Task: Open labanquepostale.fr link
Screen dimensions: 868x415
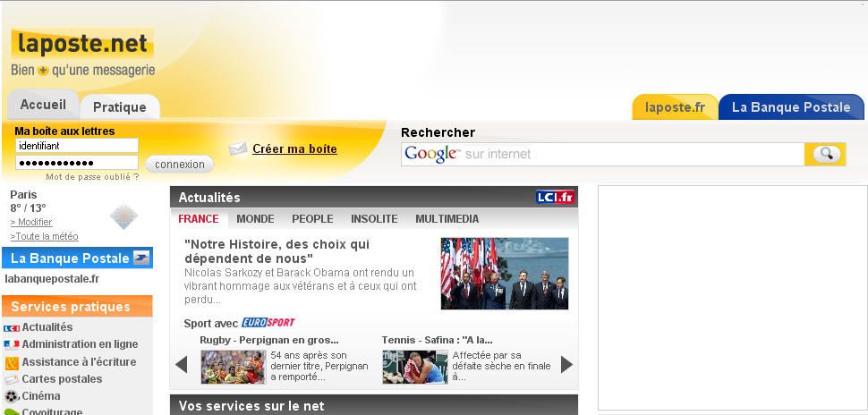Action: pyautogui.click(x=52, y=279)
